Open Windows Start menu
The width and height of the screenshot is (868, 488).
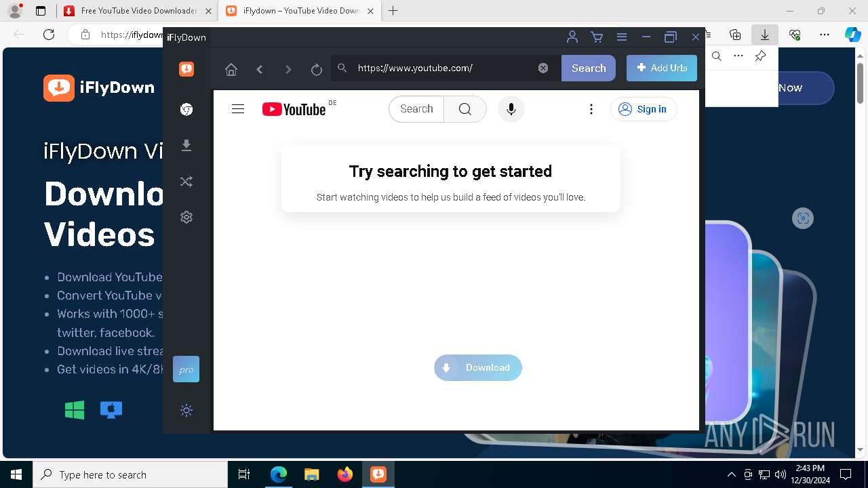point(16,474)
